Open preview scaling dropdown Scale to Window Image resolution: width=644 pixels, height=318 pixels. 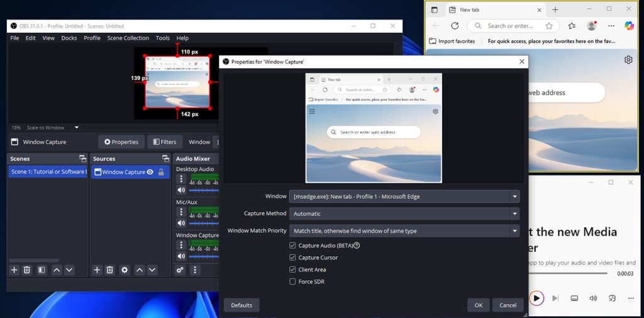(x=76, y=128)
